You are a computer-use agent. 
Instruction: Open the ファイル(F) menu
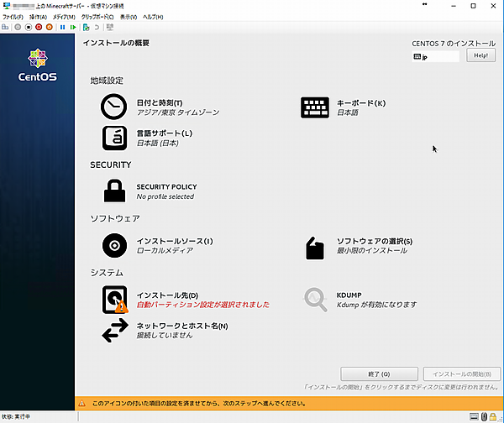[x=13, y=17]
